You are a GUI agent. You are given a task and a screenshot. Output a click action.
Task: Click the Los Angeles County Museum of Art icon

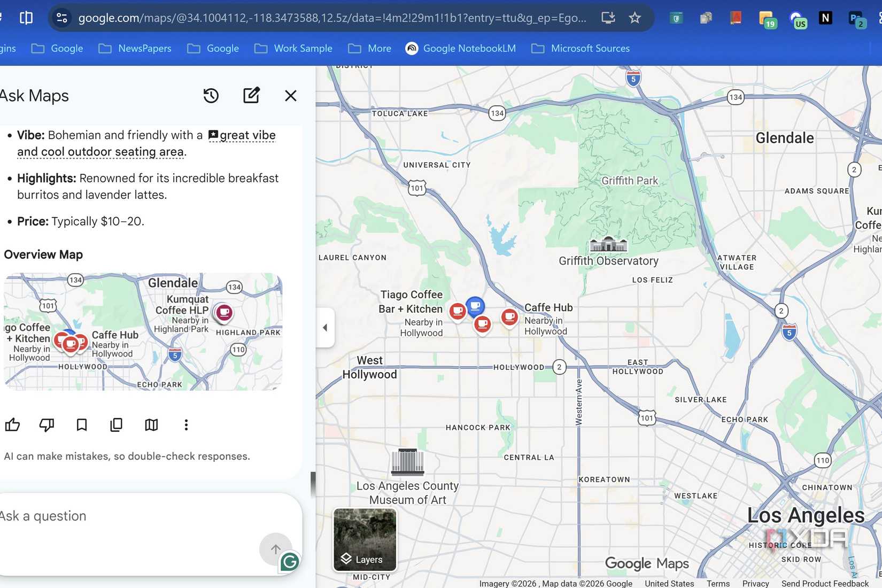(407, 462)
